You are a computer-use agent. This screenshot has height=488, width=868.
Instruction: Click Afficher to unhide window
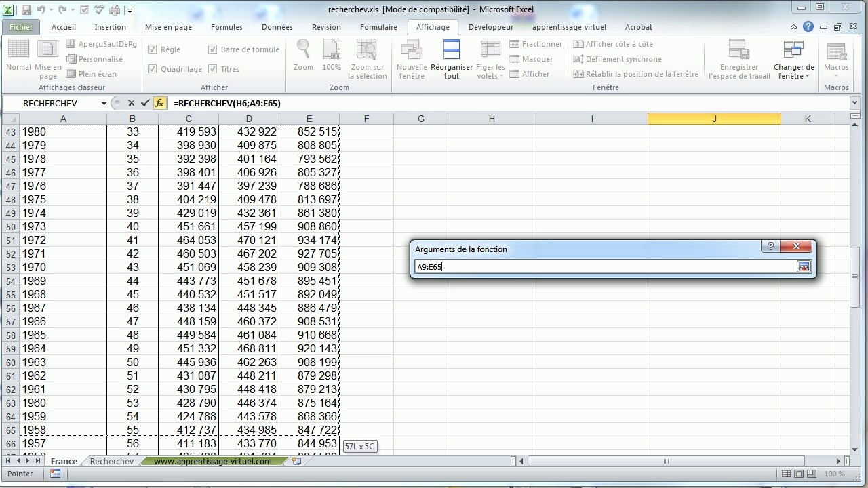pos(530,74)
